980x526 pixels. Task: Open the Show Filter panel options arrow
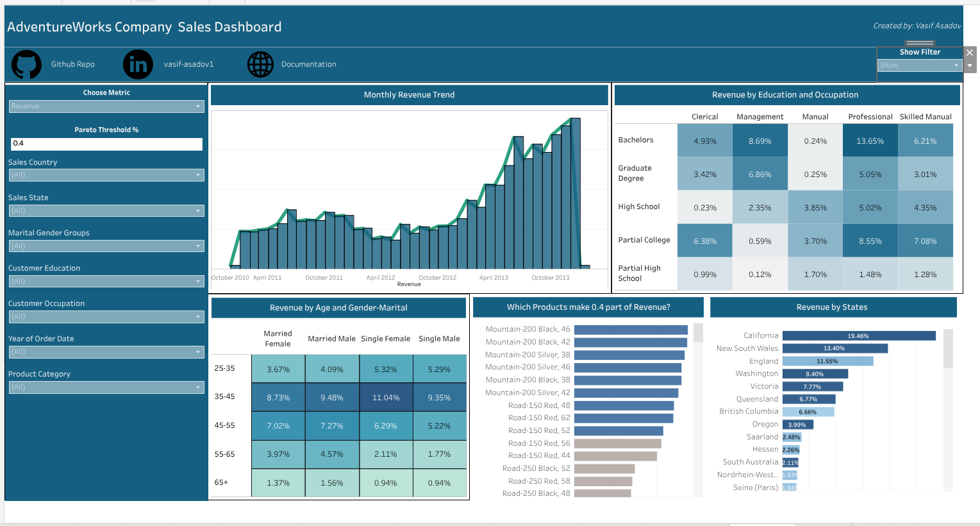point(970,65)
